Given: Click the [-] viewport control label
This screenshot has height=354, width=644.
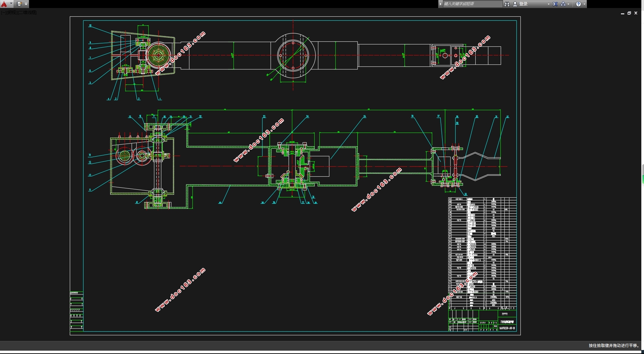Looking at the screenshot, I should (x=4, y=13).
